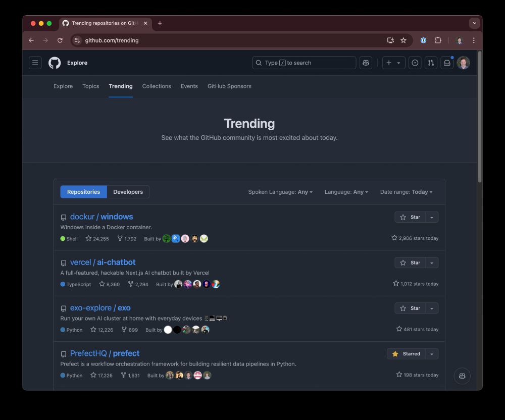This screenshot has height=420, width=505.
Task: Open the vercel / ai-chatbot repository link
Action: coord(103,262)
